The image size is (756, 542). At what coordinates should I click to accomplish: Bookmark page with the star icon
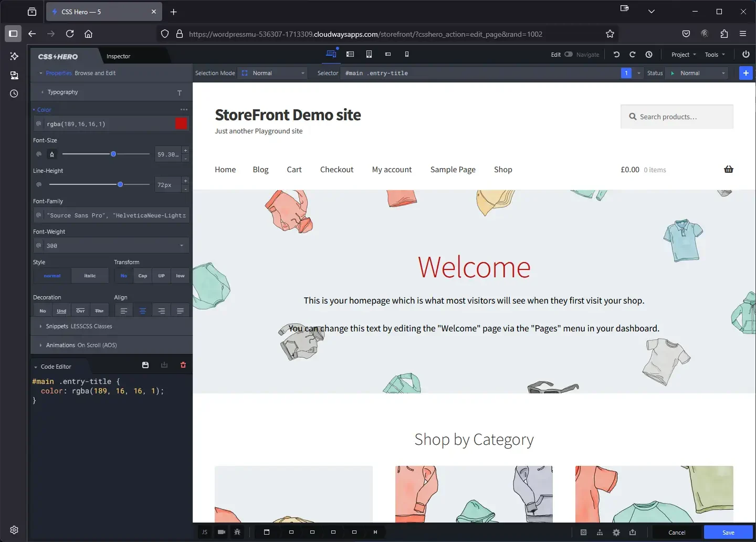tap(610, 34)
